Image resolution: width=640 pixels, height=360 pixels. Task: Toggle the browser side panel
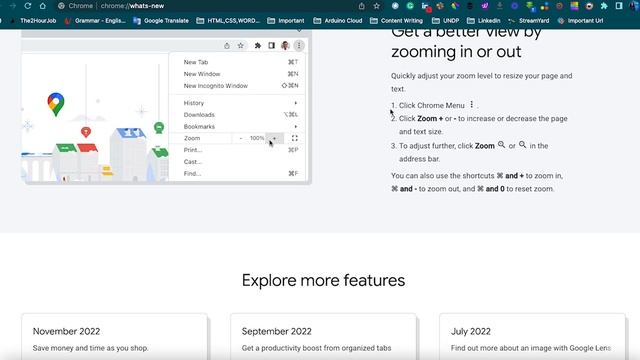(x=619, y=6)
